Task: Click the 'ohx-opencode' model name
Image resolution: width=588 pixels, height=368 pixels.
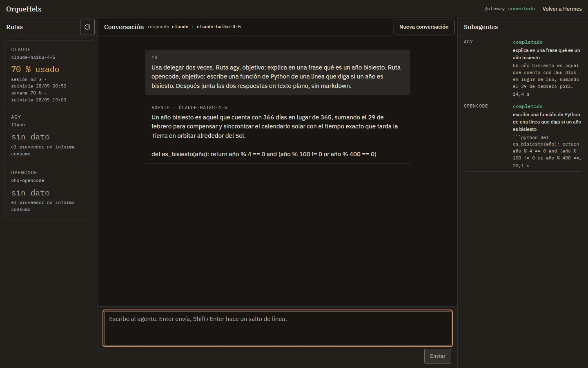Action: click(x=28, y=180)
